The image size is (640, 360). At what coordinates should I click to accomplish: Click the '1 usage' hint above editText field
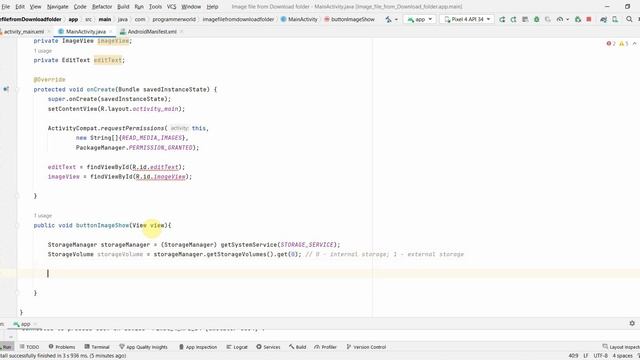(x=43, y=51)
